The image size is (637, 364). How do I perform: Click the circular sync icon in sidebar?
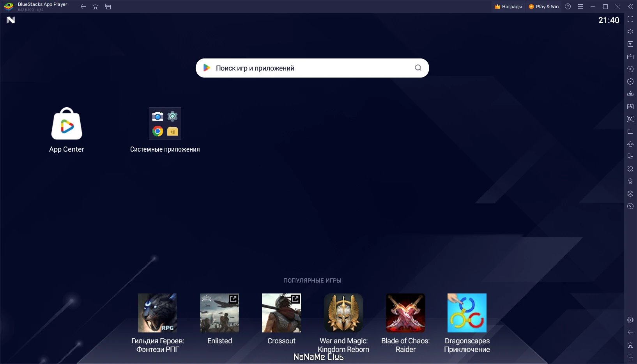click(630, 81)
